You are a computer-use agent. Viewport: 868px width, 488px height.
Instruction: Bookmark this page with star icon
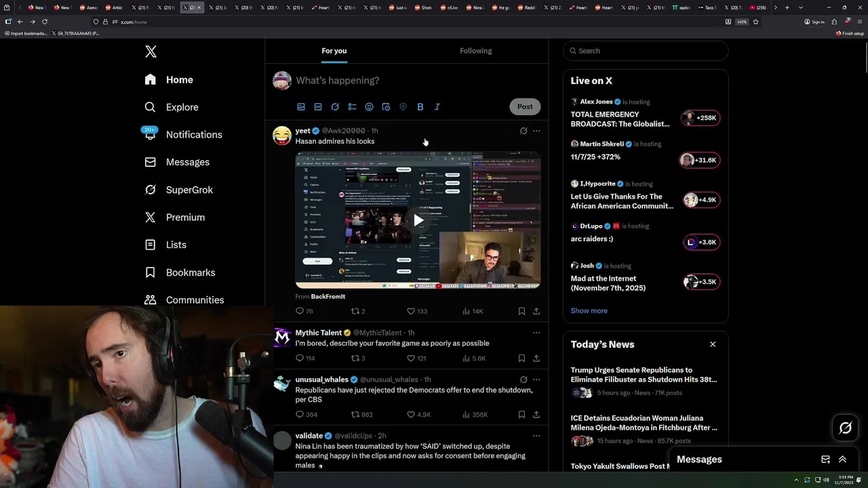[x=755, y=22]
